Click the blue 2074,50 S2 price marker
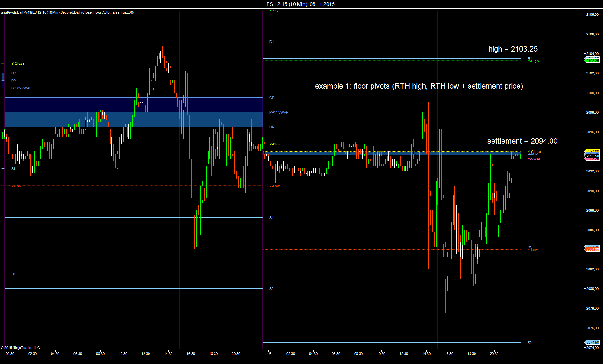This screenshot has height=364, width=603. (592, 342)
